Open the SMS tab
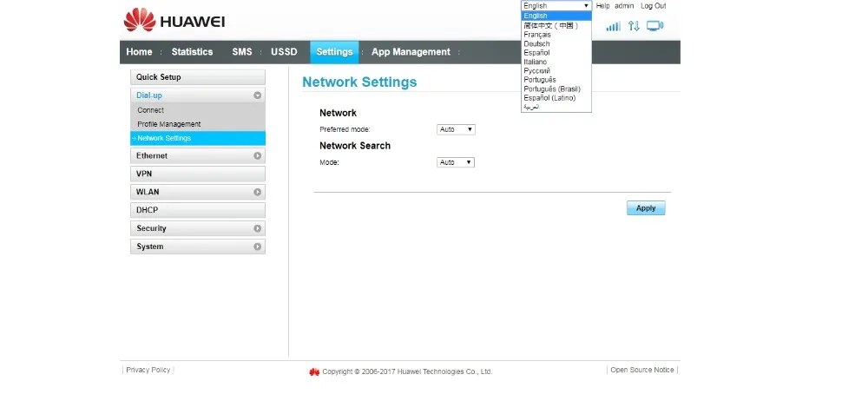This screenshot has height=414, width=868. point(242,52)
